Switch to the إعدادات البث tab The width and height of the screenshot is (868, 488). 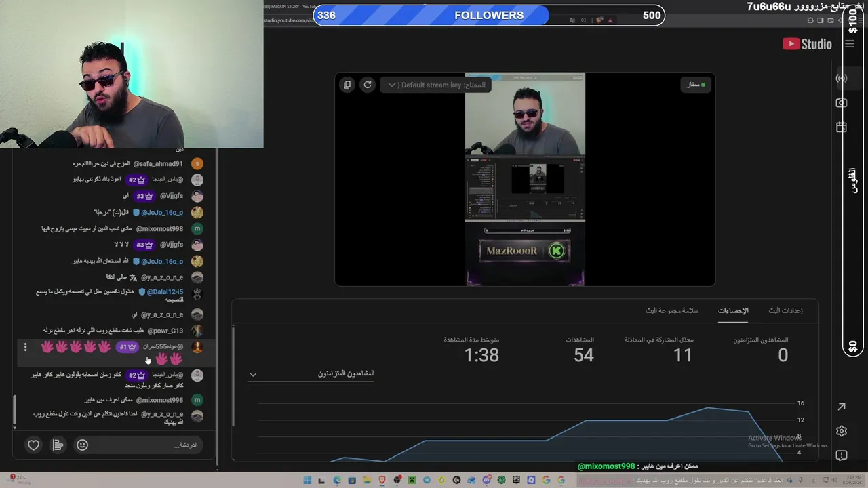785,310
